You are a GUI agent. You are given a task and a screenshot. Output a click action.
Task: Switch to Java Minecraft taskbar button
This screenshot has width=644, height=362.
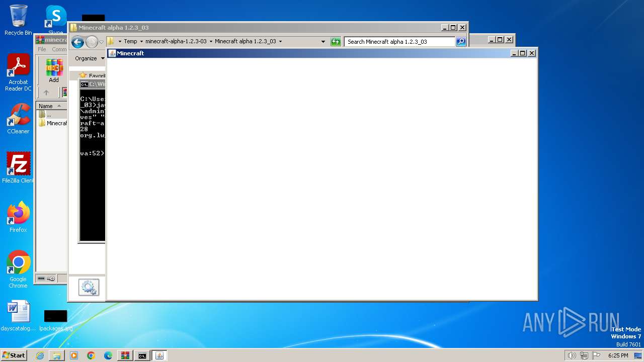[x=159, y=355]
